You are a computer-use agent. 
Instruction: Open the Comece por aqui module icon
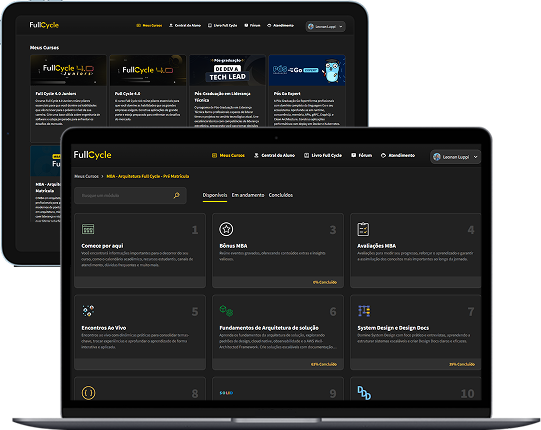88,229
